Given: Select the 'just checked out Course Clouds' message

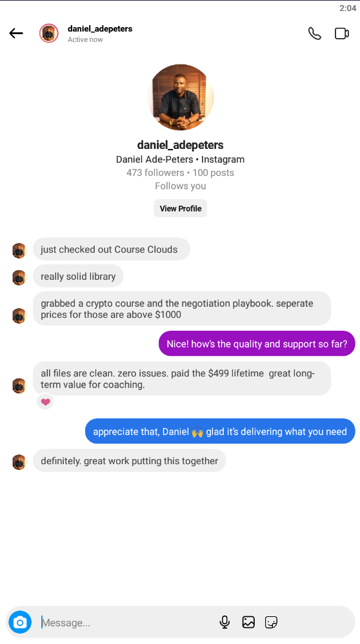Looking at the screenshot, I should (112, 249).
